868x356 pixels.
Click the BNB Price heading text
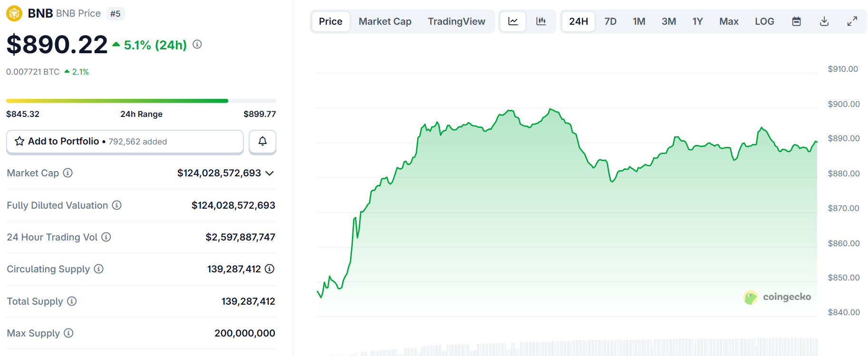pyautogui.click(x=78, y=13)
